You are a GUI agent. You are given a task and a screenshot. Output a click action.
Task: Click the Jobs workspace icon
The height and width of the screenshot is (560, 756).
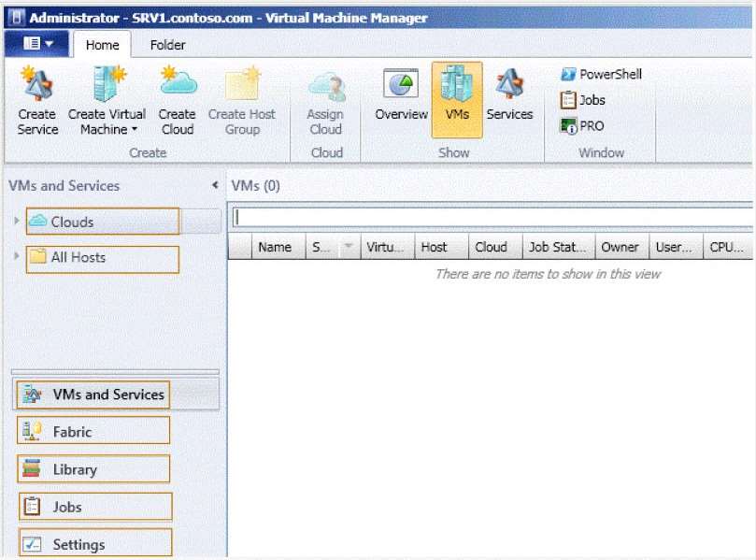(32, 507)
